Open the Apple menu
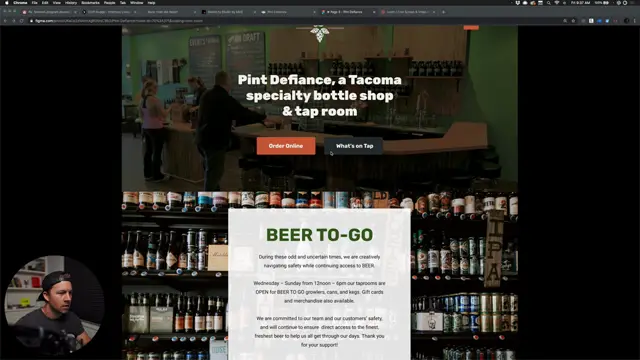640x360 pixels. click(7, 2)
